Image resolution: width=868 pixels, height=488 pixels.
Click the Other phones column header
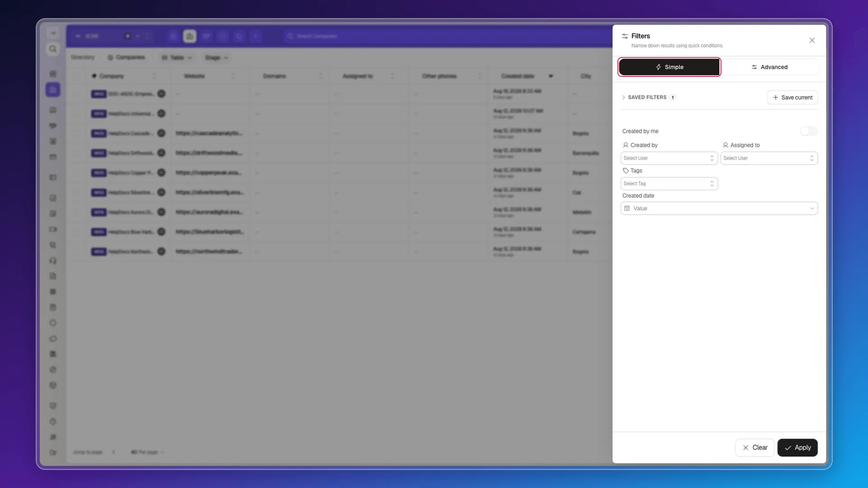point(439,76)
